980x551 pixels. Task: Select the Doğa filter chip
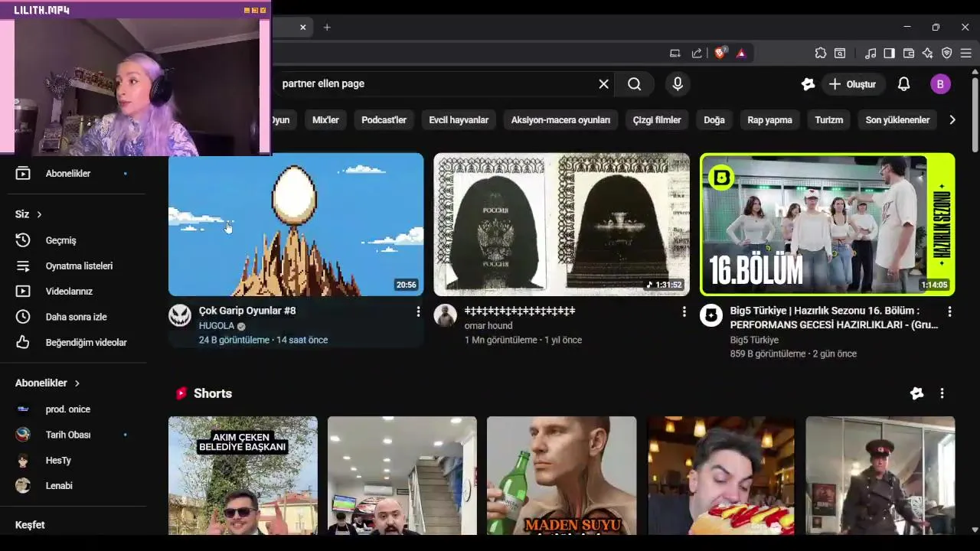pyautogui.click(x=714, y=120)
